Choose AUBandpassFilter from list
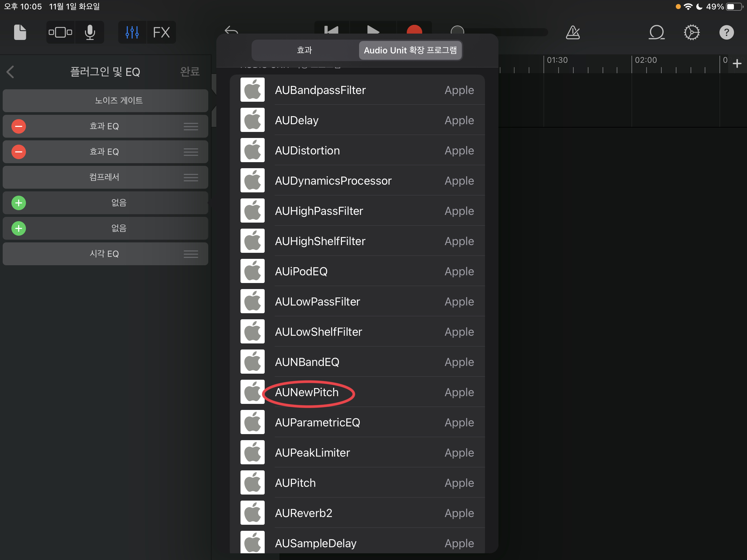Screen dimensions: 747x560 point(357,90)
